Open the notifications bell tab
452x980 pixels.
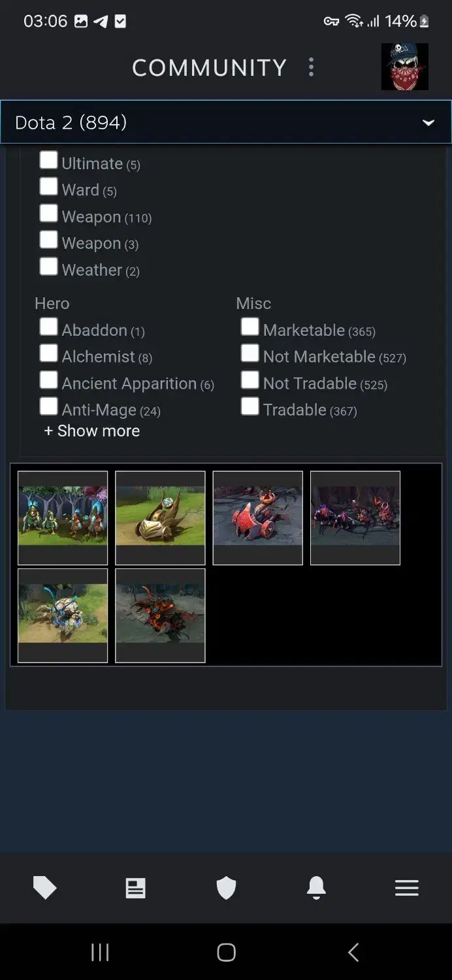click(316, 887)
